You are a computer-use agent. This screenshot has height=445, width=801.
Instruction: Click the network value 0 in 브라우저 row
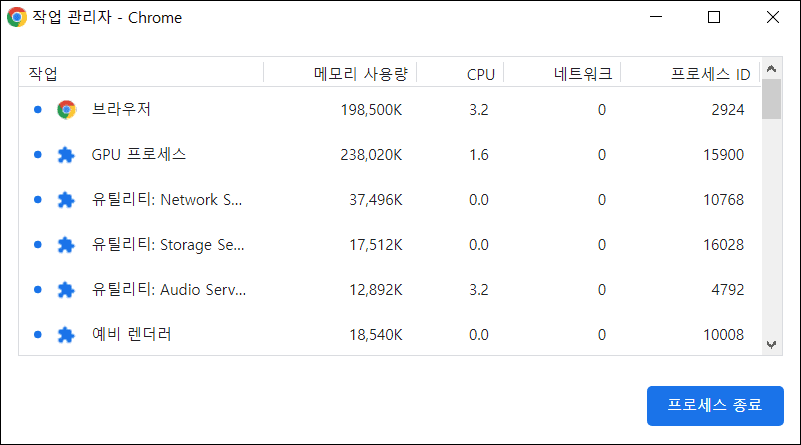click(602, 110)
